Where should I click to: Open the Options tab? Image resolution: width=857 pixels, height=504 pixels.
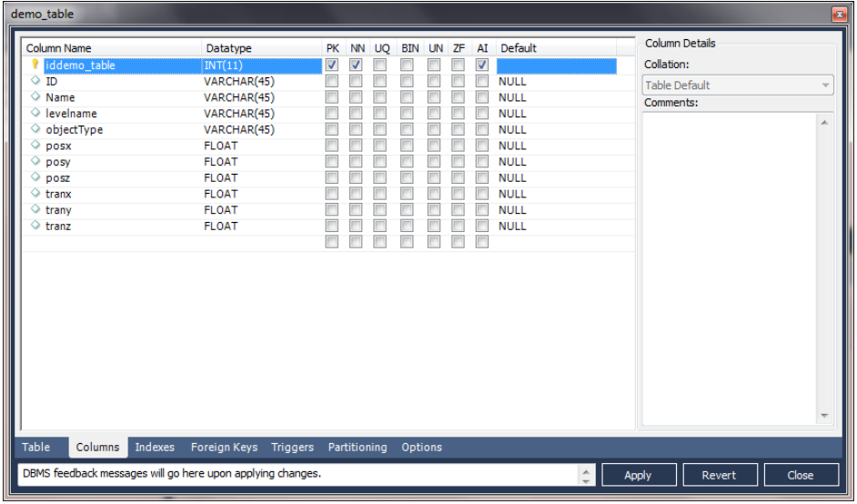(x=421, y=448)
